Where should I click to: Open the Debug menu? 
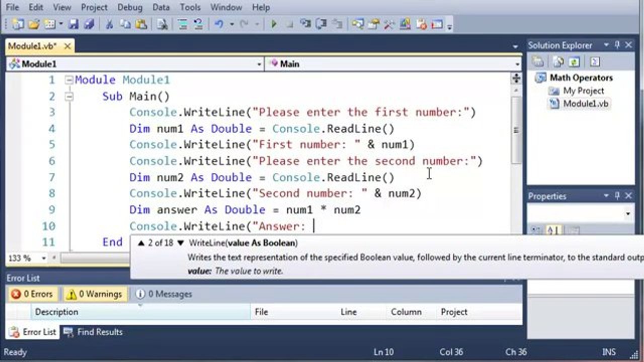130,8
